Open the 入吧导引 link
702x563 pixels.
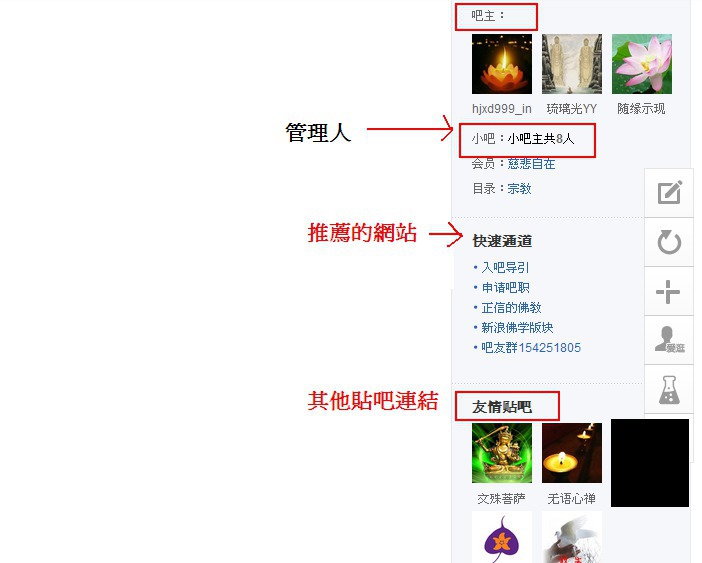click(505, 268)
